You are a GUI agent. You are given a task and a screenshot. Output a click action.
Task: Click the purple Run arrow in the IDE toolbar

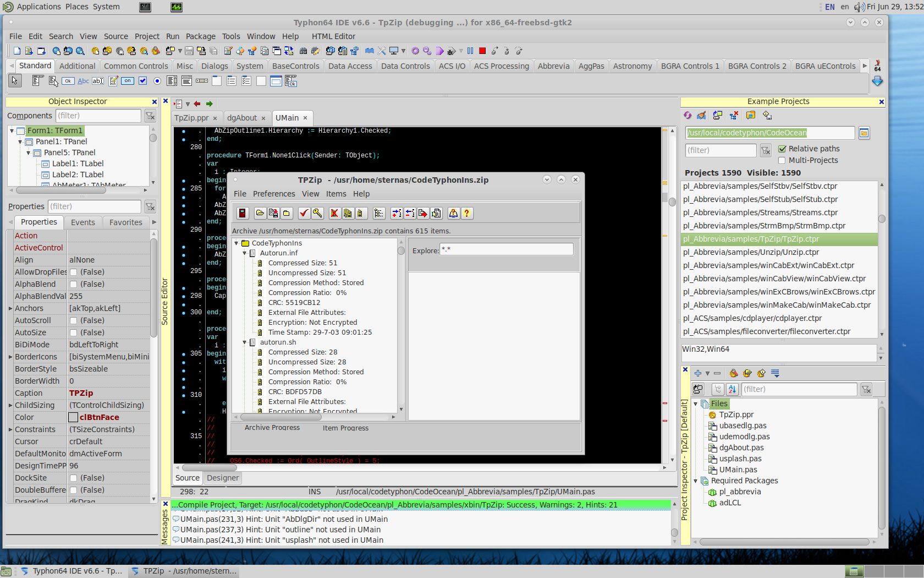(x=440, y=51)
